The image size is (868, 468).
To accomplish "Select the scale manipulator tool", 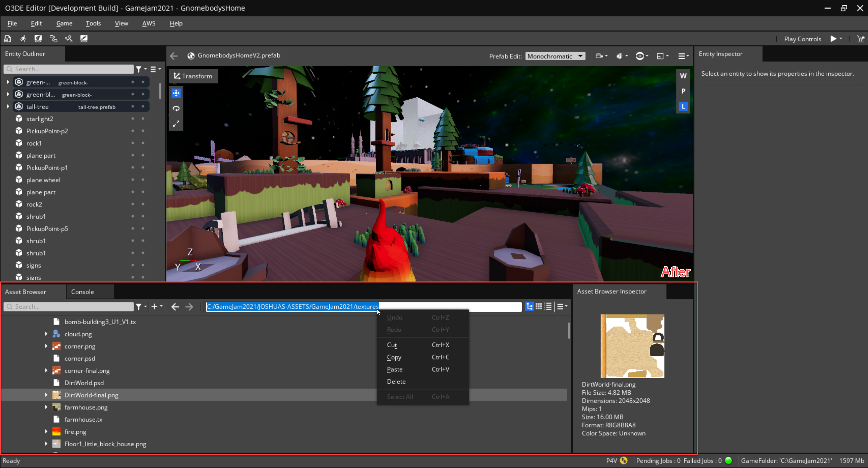I will coord(176,124).
